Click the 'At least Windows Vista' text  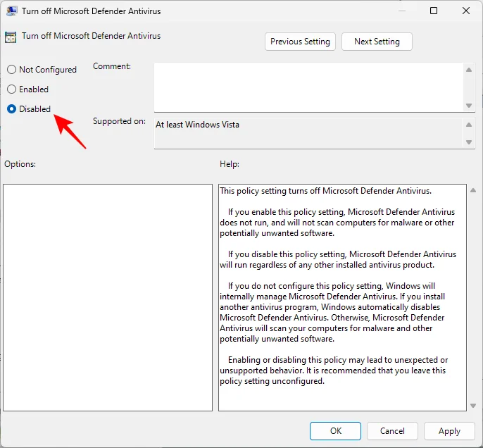(197, 125)
